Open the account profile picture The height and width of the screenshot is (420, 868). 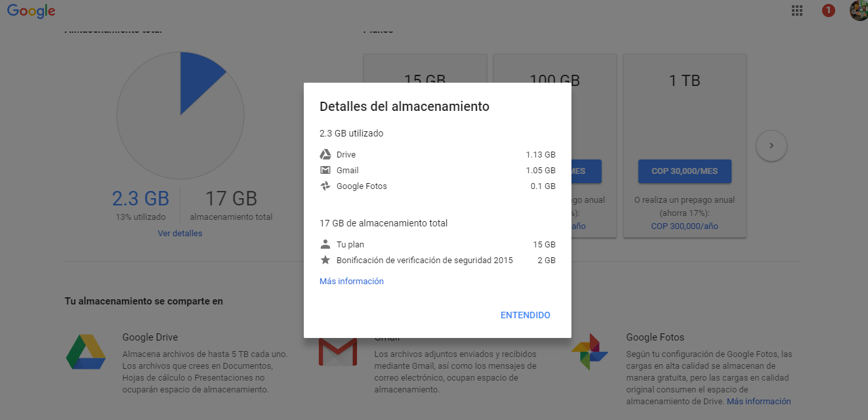click(x=859, y=10)
